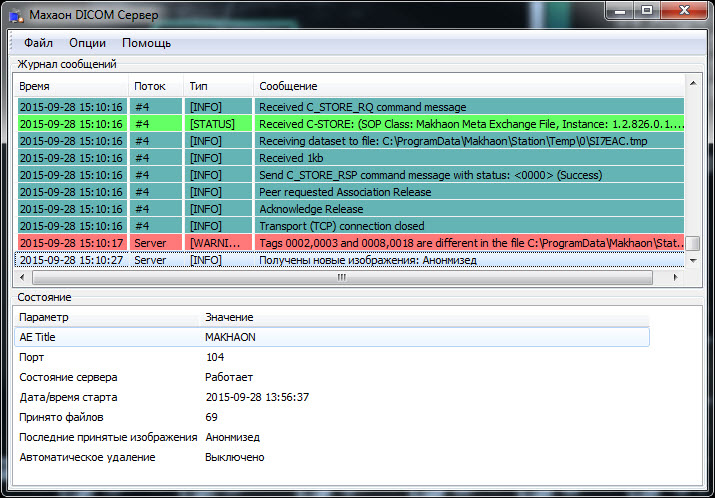
Task: Click the log's vertical scrollbar down arrow
Action: click(693, 260)
